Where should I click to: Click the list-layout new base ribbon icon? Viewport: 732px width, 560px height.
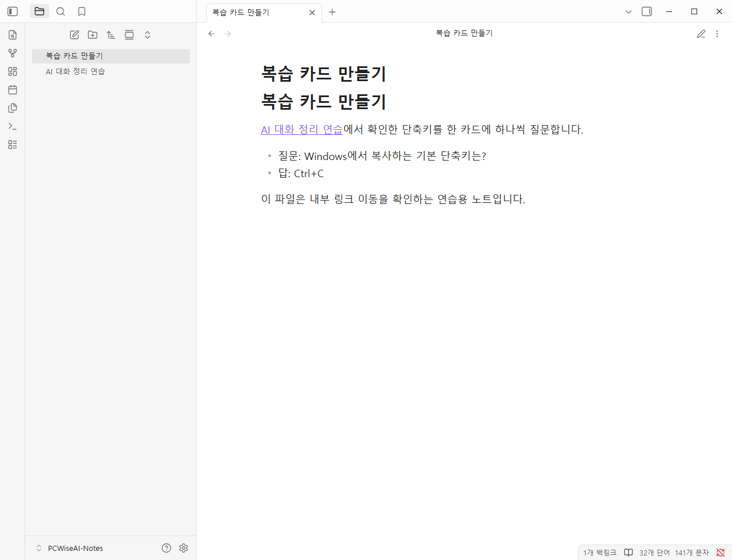click(13, 145)
